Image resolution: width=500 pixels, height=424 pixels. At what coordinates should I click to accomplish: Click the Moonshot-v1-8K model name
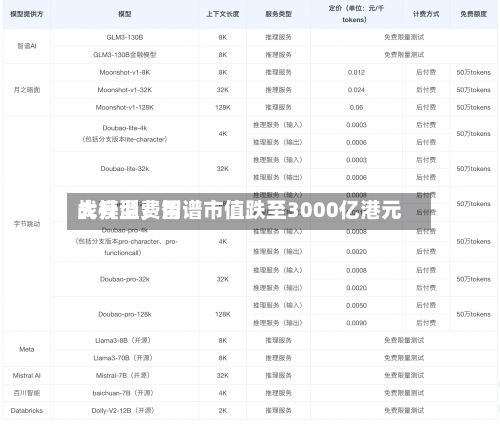(x=125, y=72)
